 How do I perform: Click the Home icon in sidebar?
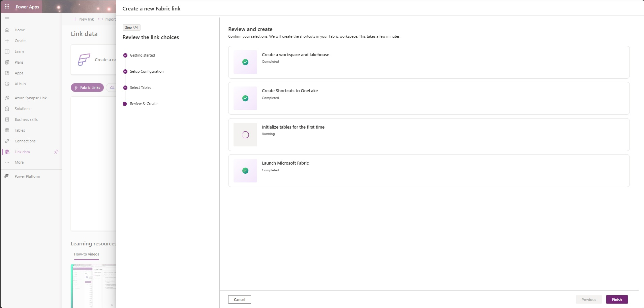7,30
